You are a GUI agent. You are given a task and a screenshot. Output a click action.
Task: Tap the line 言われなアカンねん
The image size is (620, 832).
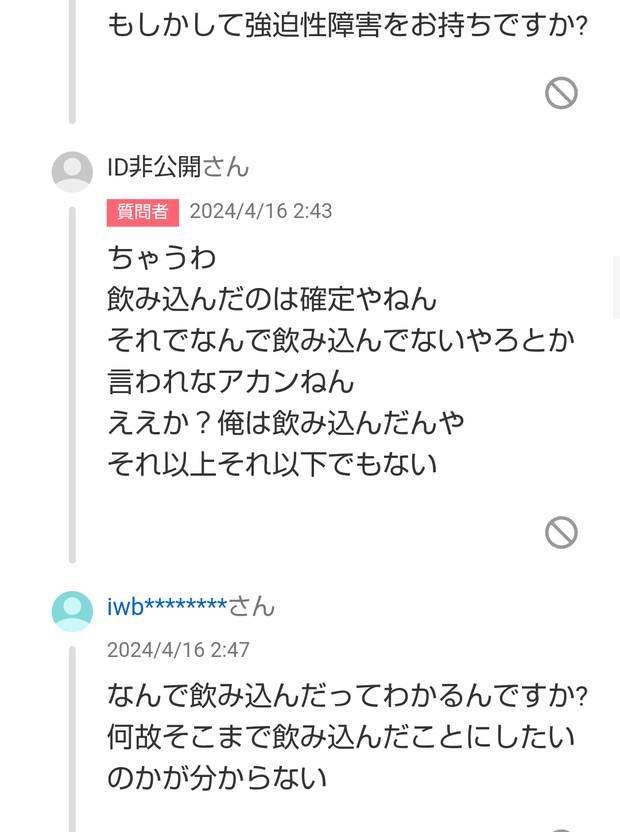click(x=230, y=382)
